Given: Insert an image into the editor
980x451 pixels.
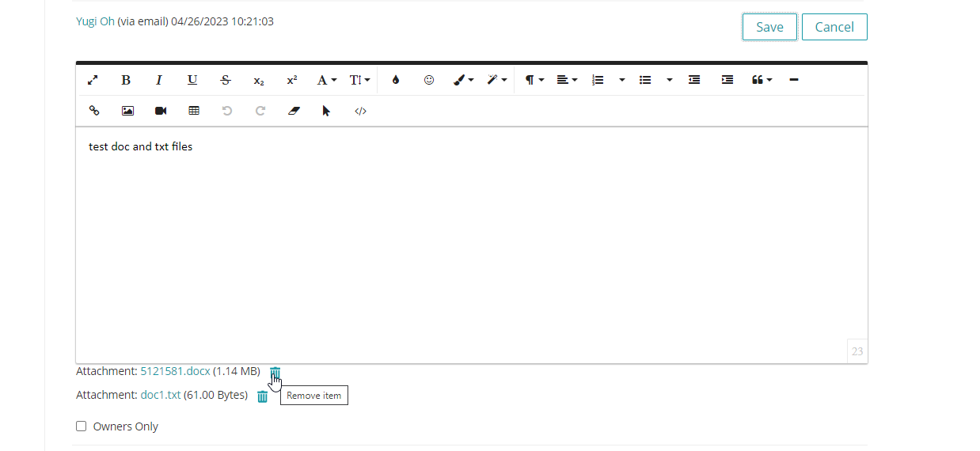Looking at the screenshot, I should tap(127, 111).
